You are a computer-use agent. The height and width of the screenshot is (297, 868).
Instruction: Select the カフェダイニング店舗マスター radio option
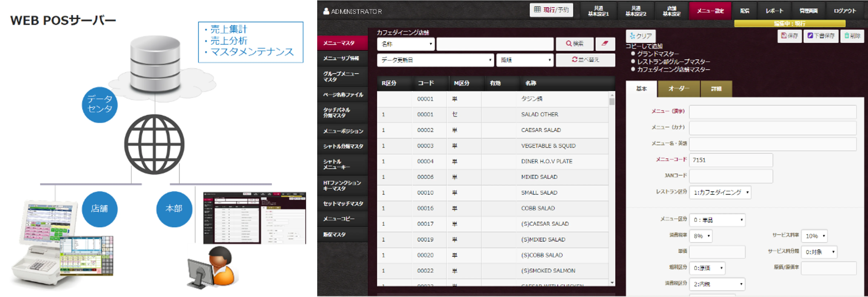point(633,69)
